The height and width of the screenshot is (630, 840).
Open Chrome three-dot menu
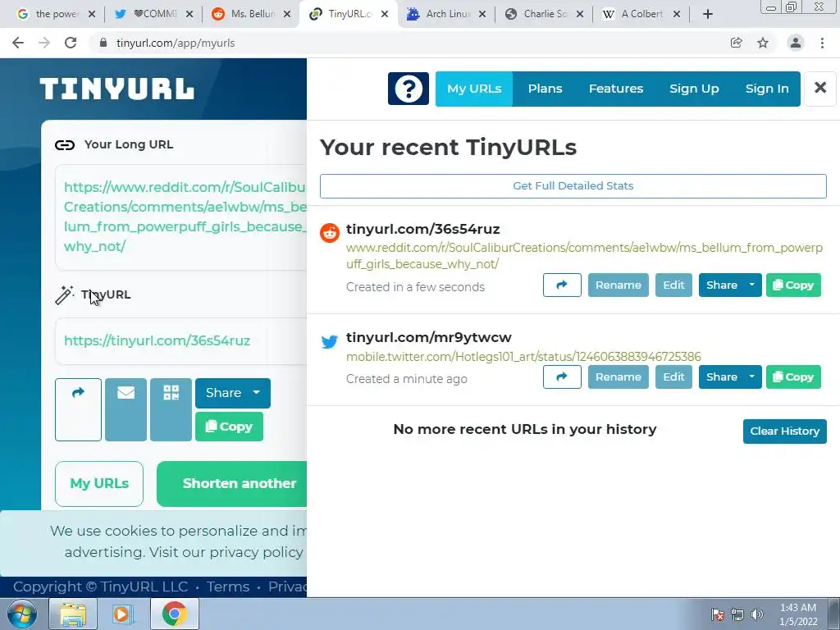tap(822, 43)
